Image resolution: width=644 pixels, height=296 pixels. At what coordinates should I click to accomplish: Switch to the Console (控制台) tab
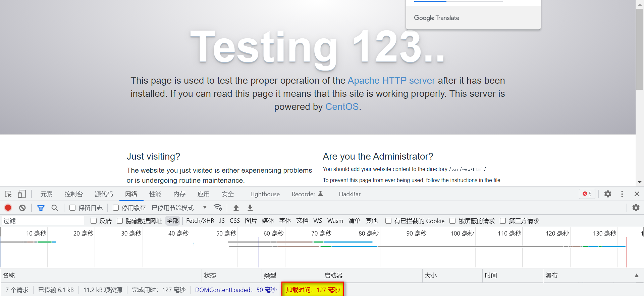pos(74,194)
